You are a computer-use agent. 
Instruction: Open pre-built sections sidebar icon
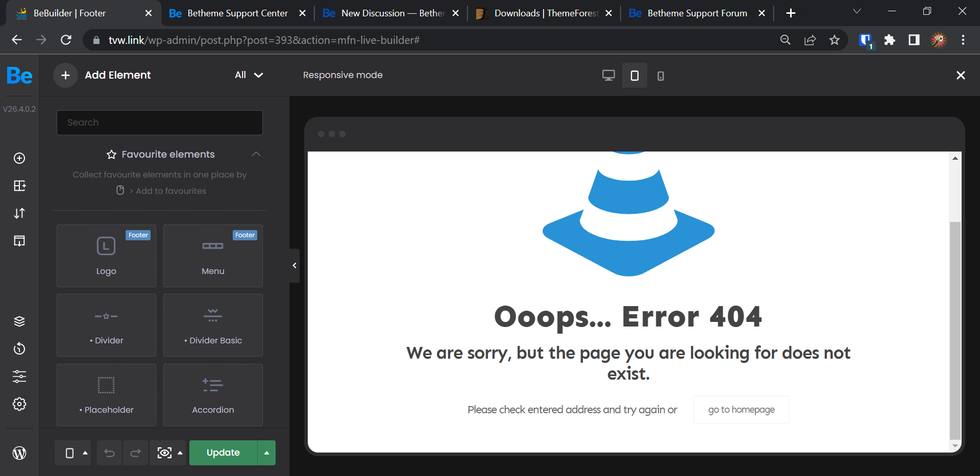(19, 186)
